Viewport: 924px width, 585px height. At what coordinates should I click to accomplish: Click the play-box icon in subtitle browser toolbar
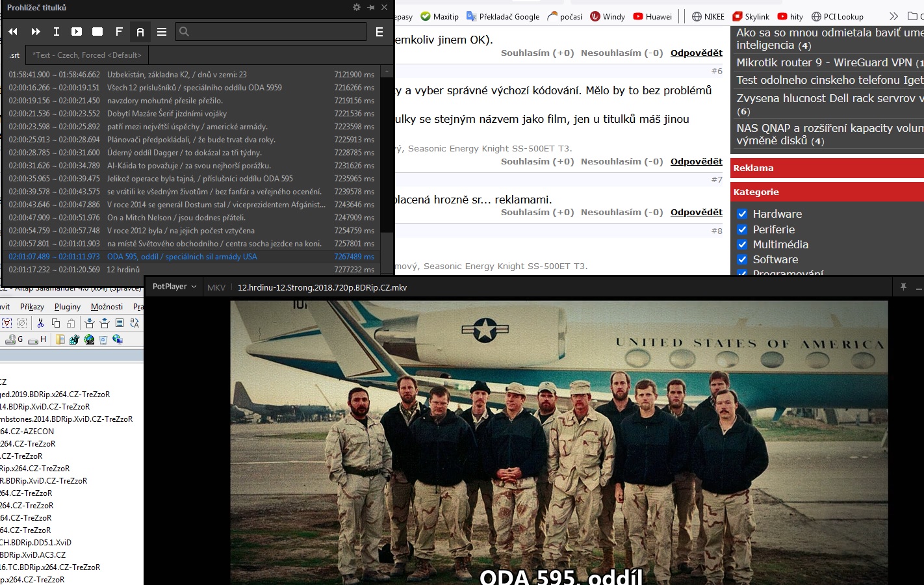coord(77,31)
